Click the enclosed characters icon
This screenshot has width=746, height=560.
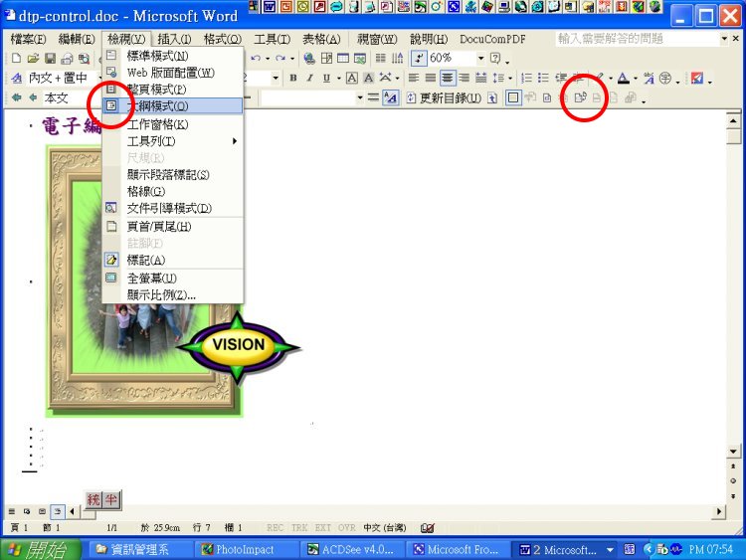point(665,78)
